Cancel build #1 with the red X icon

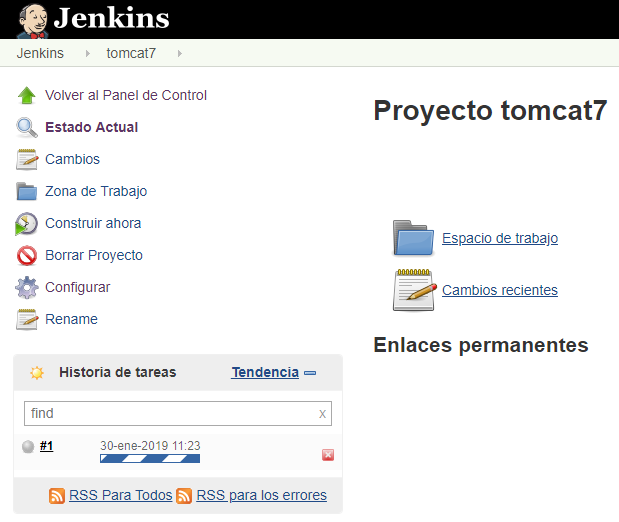[328, 455]
